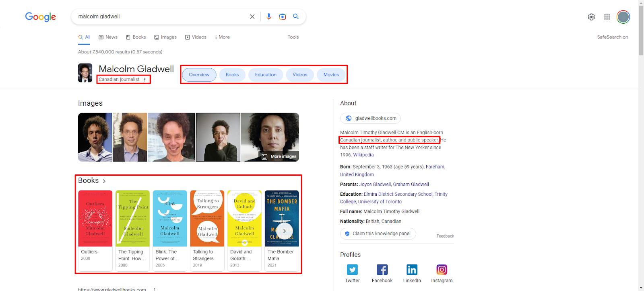Click the magnifier search button
Viewport: 644px width, 291px height.
pyautogui.click(x=296, y=16)
